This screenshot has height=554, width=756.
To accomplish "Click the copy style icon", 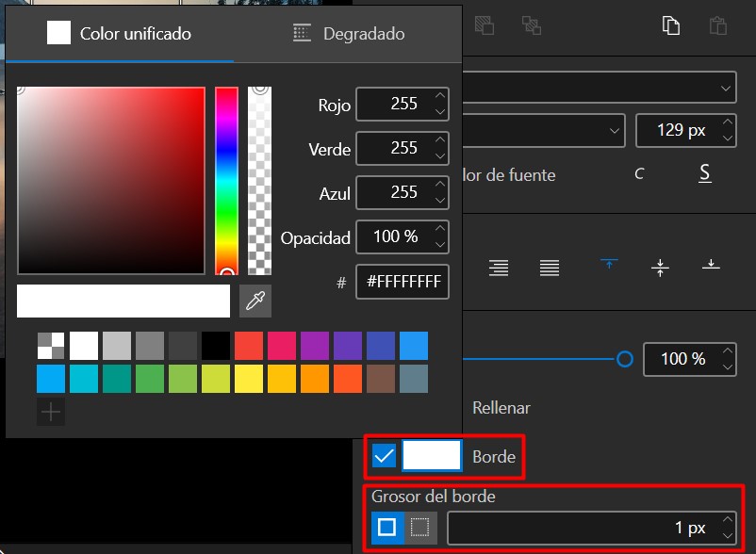I will click(670, 25).
